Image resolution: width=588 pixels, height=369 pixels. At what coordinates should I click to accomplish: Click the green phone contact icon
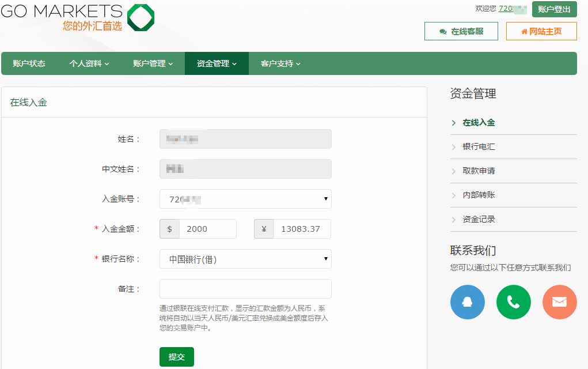point(514,302)
